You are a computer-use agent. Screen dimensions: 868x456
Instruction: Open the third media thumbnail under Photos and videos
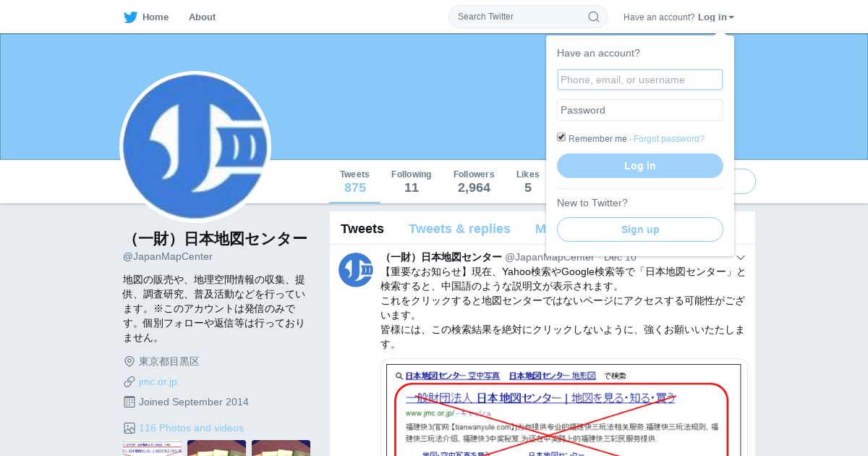[281, 448]
